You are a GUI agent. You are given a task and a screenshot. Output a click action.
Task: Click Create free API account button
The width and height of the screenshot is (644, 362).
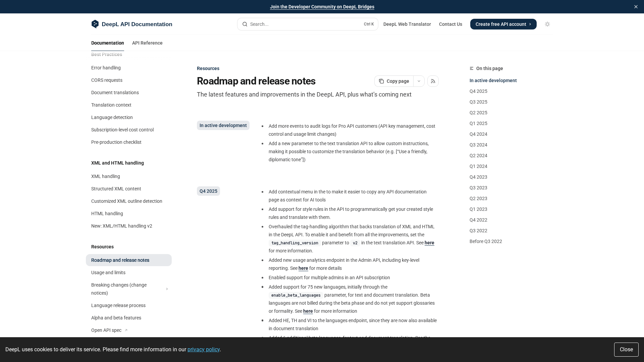[x=503, y=24]
